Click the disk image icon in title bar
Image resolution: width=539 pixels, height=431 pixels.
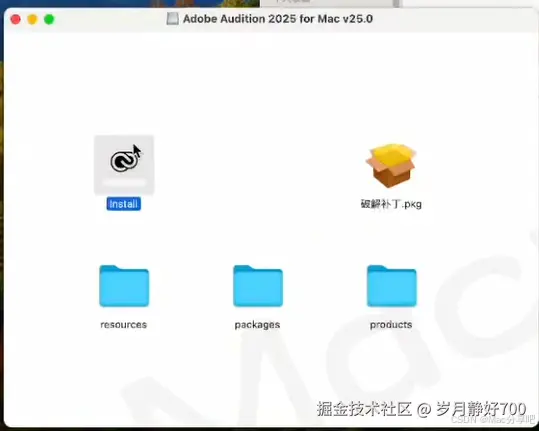(172, 19)
